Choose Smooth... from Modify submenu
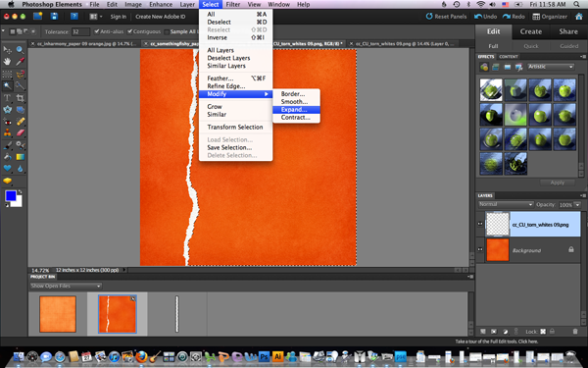 [x=296, y=102]
